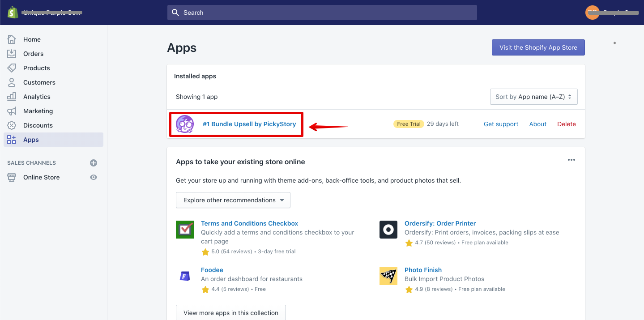The height and width of the screenshot is (320, 644).
Task: Click the 'SALES CHANNELS' section label
Action: point(31,163)
